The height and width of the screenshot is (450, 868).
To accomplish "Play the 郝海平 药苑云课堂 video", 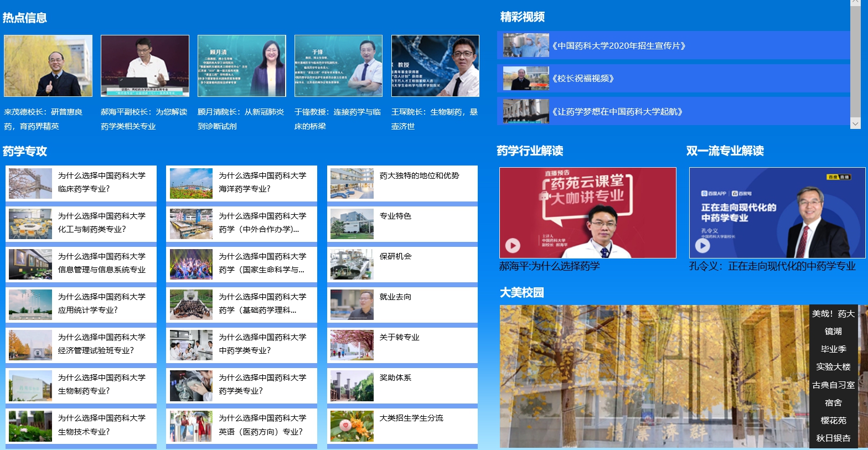I will pos(513,245).
